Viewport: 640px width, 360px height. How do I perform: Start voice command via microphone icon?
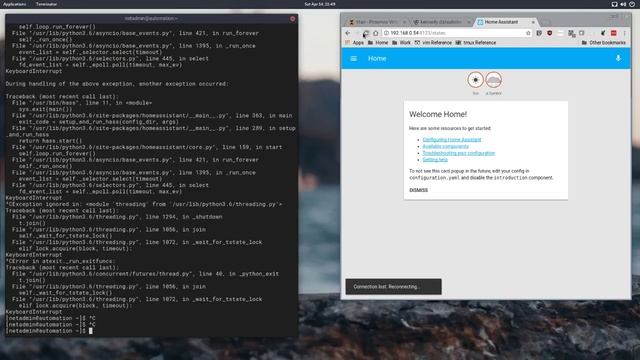pos(618,58)
